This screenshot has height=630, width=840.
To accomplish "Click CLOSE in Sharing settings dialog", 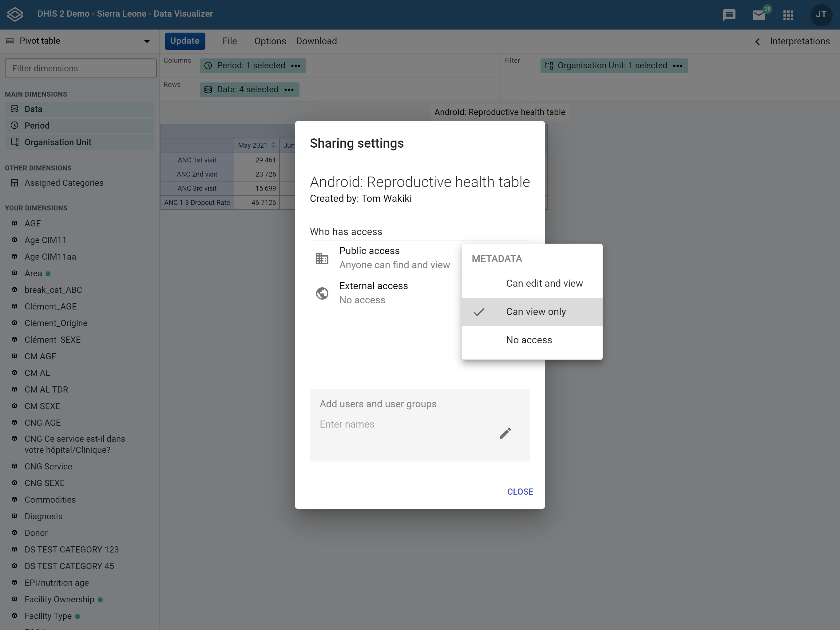I will tap(520, 492).
